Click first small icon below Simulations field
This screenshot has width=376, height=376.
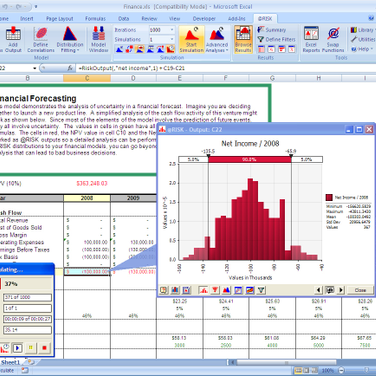click(119, 49)
